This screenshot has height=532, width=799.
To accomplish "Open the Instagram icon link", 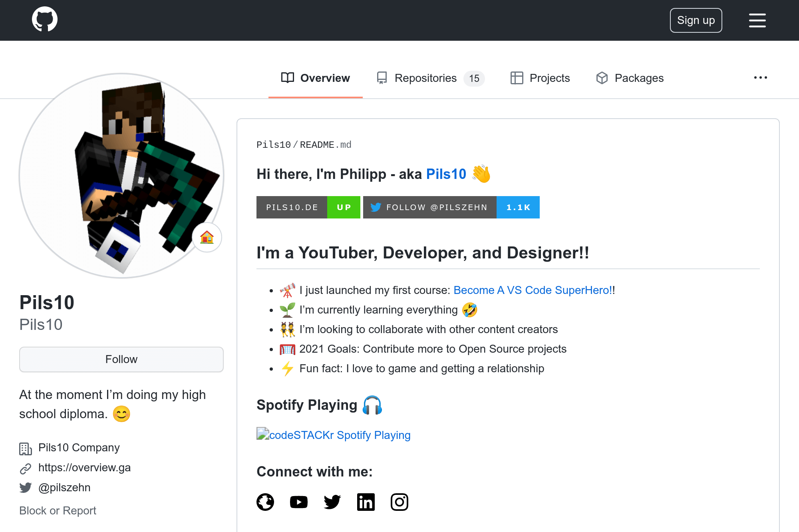I will pyautogui.click(x=399, y=502).
